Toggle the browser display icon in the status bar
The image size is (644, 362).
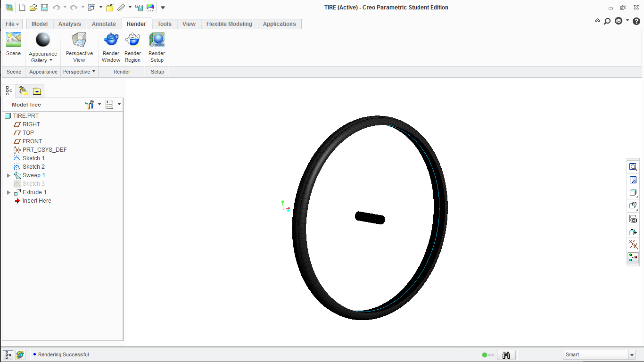[20, 355]
